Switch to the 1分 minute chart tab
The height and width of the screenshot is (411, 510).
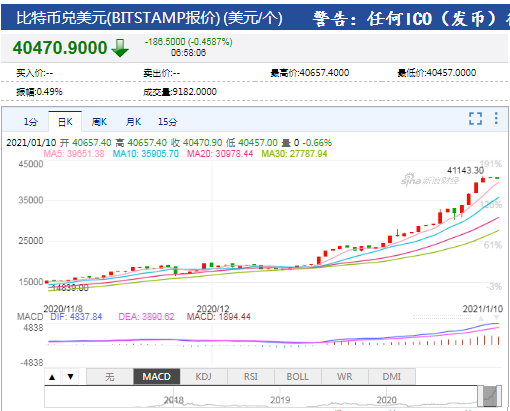30,122
